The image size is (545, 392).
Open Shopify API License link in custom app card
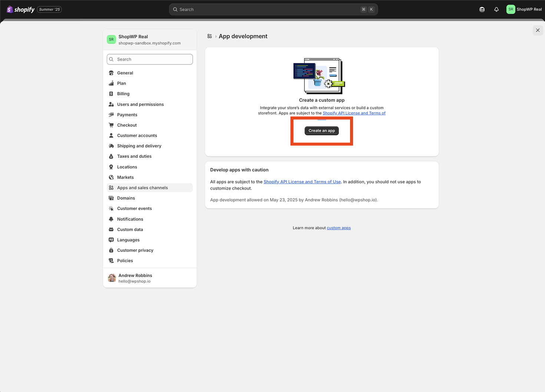354,113
